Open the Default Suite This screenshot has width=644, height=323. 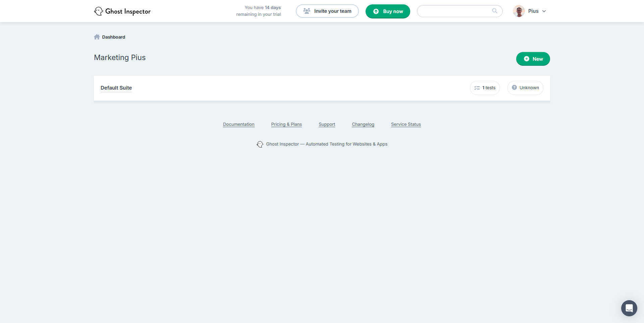[x=116, y=88]
